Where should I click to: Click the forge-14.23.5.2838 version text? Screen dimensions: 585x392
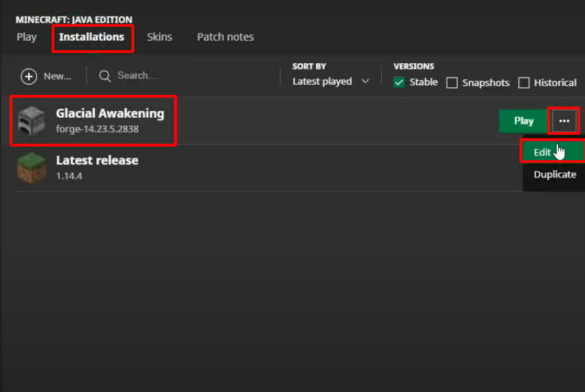[97, 129]
